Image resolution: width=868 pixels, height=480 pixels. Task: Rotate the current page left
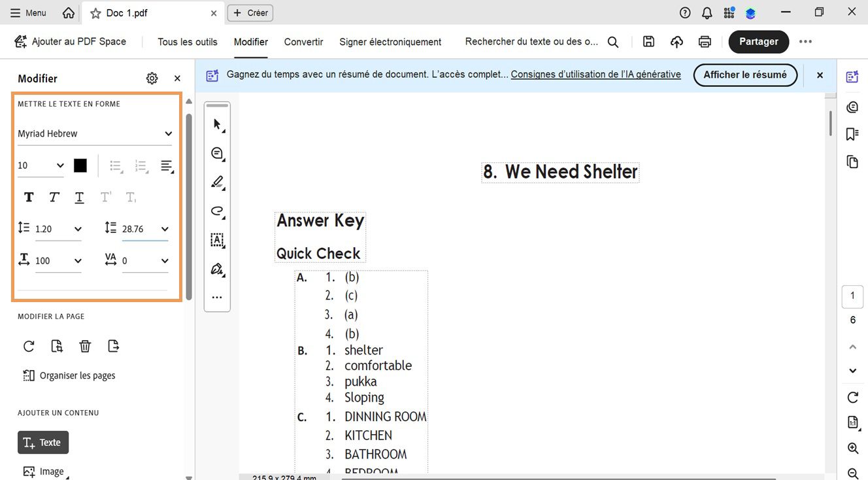coord(28,345)
